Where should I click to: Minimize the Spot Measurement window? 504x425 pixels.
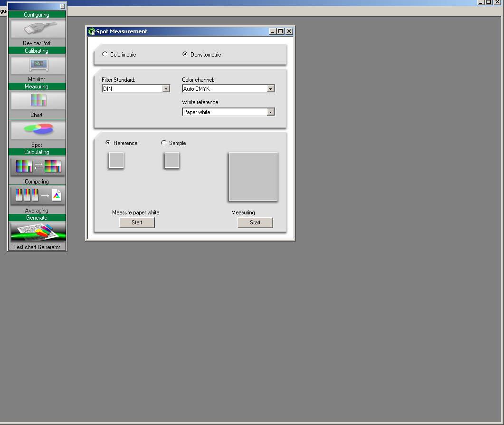273,31
